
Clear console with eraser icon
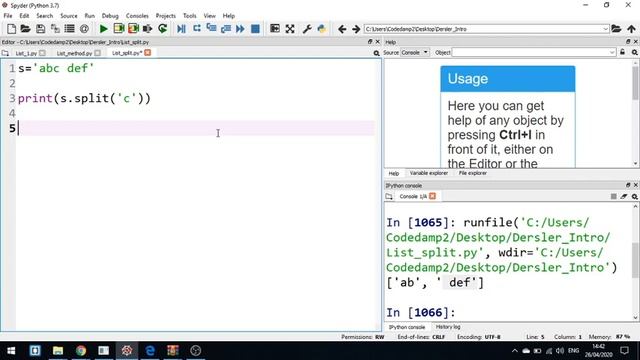coord(624,196)
